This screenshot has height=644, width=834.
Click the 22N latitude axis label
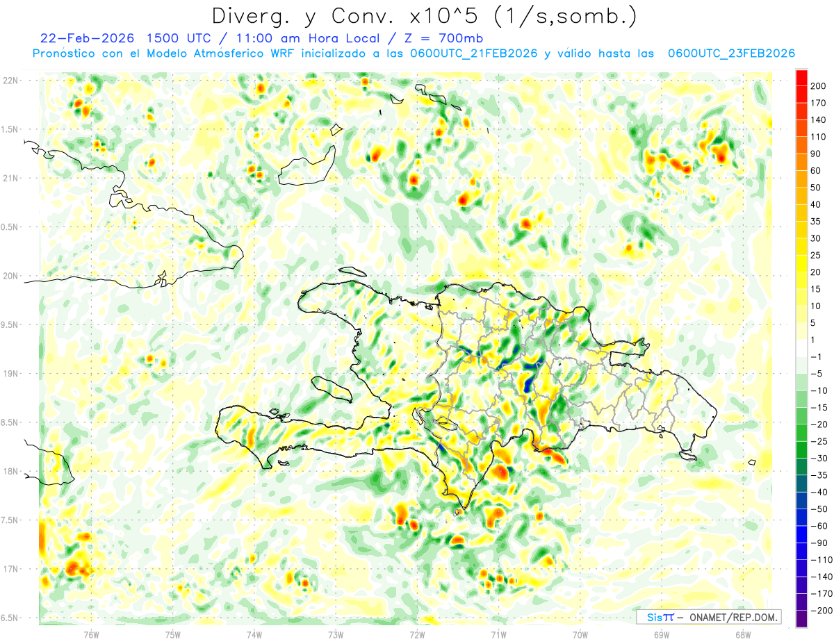pyautogui.click(x=10, y=80)
